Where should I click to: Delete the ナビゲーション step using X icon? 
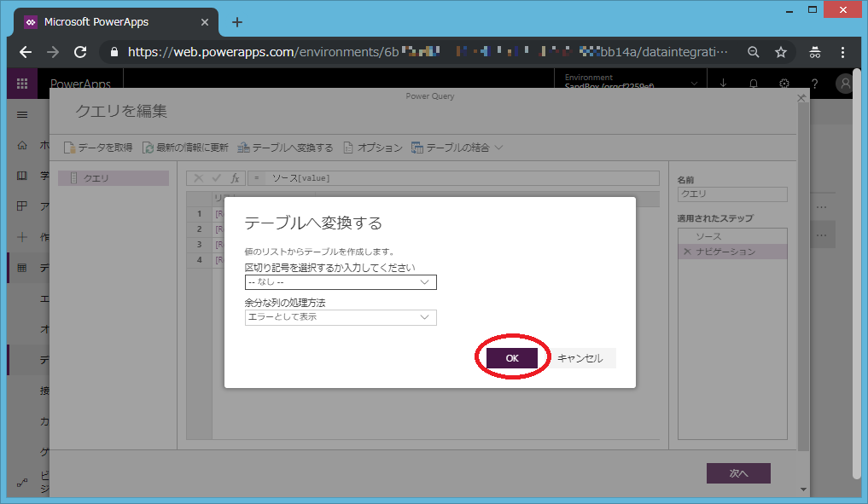687,252
